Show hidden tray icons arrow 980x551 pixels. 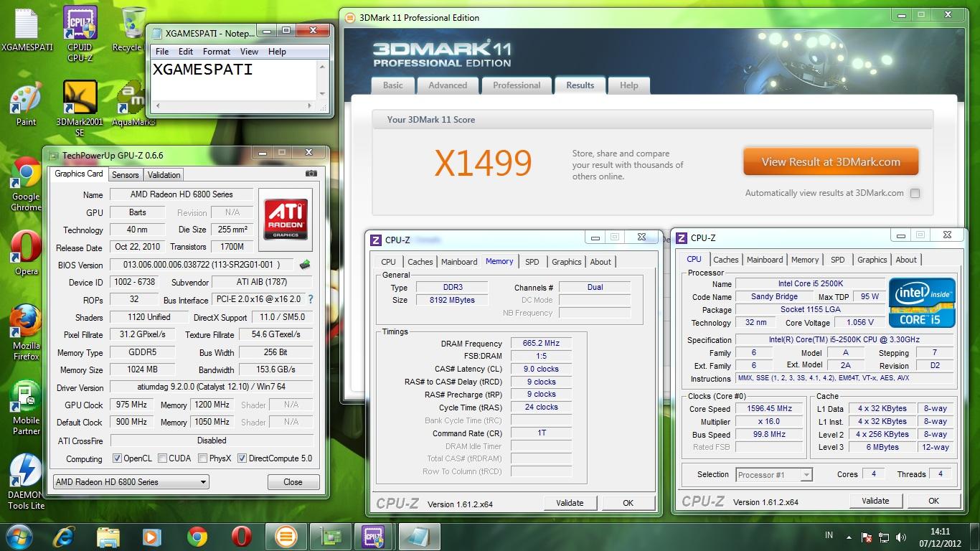point(849,537)
